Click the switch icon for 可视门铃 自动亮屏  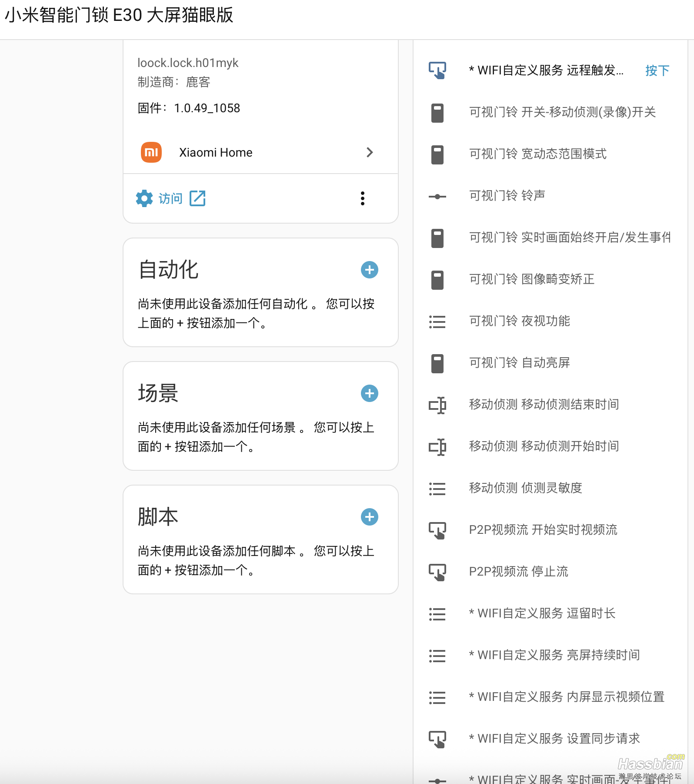[x=437, y=363]
